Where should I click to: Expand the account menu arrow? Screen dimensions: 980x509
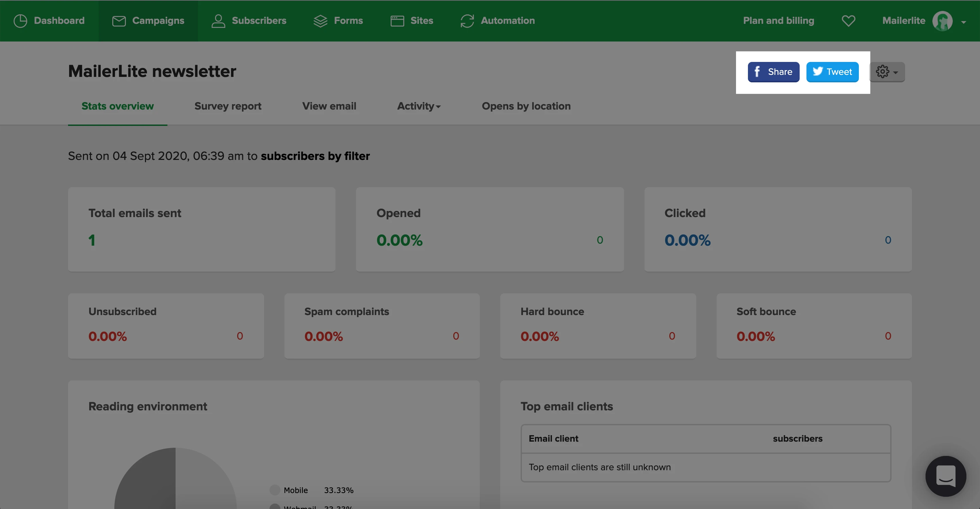click(x=963, y=22)
